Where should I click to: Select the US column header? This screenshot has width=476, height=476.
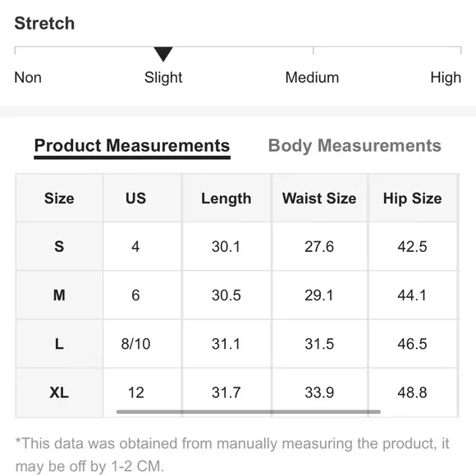[135, 199]
